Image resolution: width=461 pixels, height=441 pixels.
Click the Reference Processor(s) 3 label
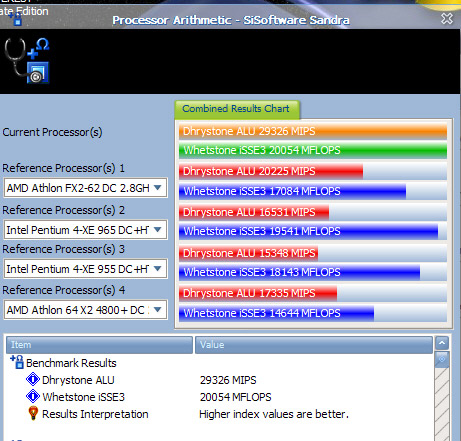pyautogui.click(x=63, y=249)
